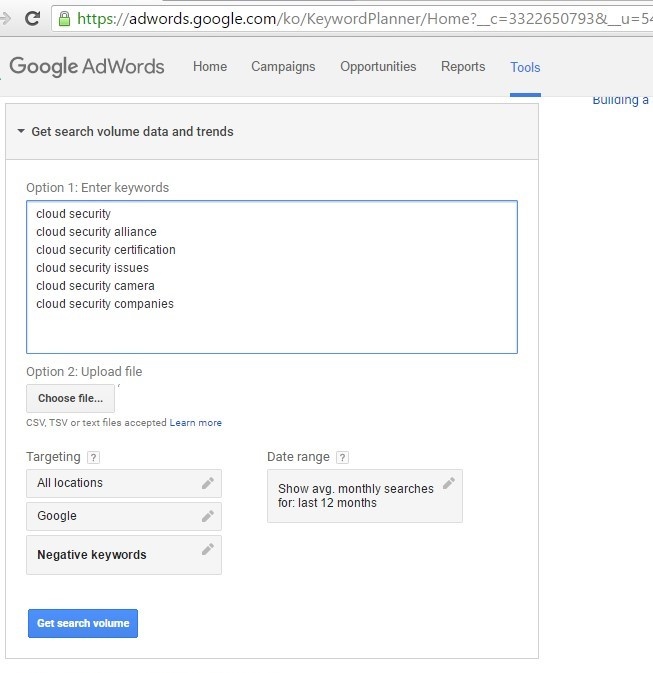Open the Targeting help question mark
Viewport: 653px width, 673px height.
point(93,458)
